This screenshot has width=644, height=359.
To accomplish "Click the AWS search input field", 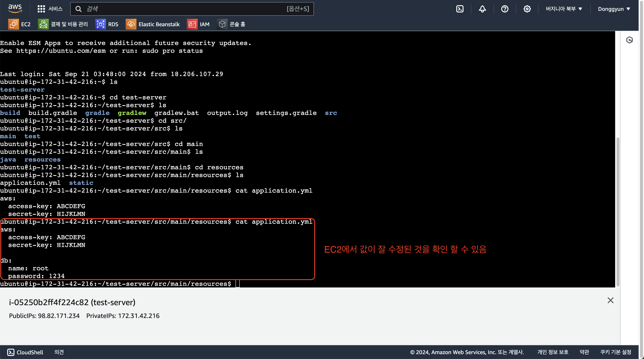I will point(185,9).
